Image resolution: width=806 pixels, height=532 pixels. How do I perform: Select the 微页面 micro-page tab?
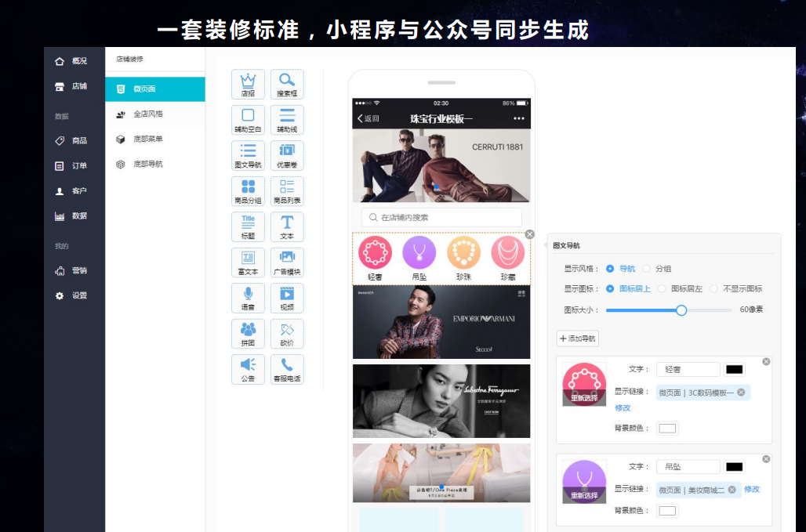pos(155,89)
